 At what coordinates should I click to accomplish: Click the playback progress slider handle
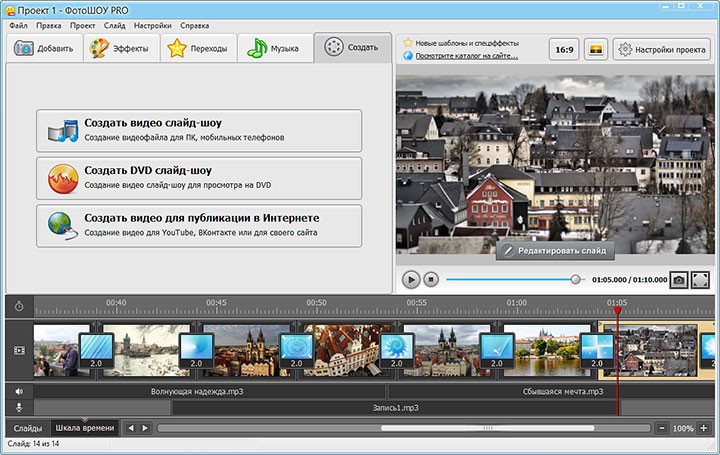[x=576, y=280]
